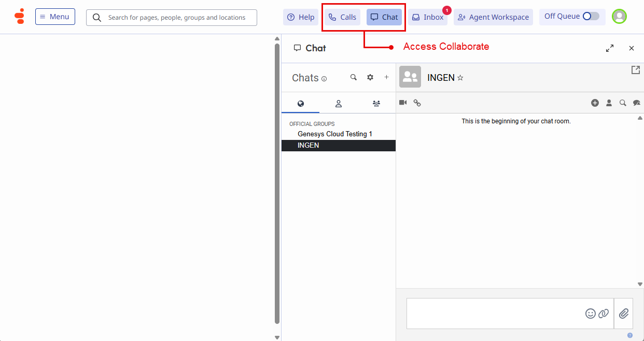Toggle the Off Queue switch
The image size is (644, 341).
click(591, 16)
